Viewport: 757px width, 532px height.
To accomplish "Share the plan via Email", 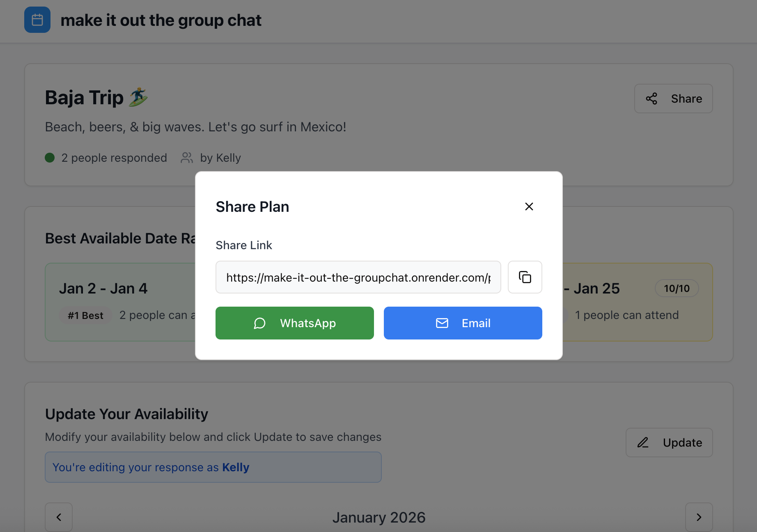I will pyautogui.click(x=463, y=323).
